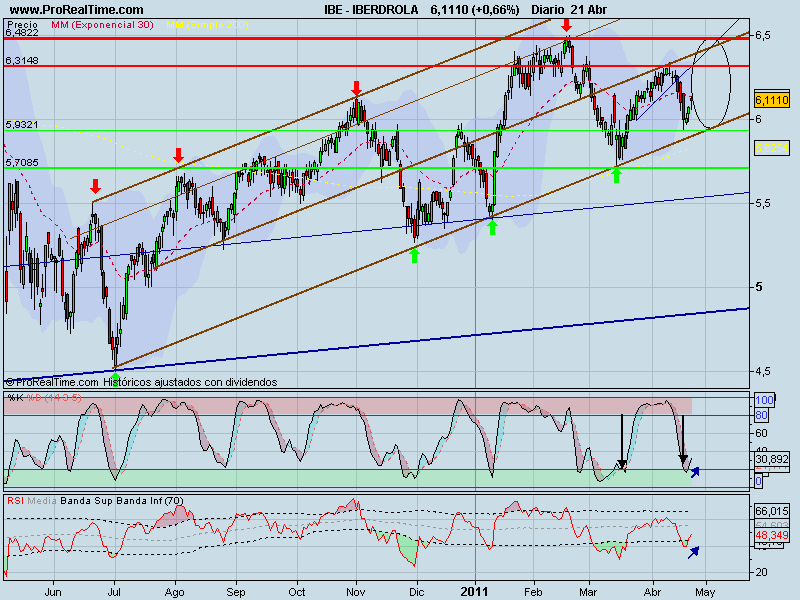The width and height of the screenshot is (800, 600).
Task: Click the Ago label on time axis
Action: coord(174,592)
